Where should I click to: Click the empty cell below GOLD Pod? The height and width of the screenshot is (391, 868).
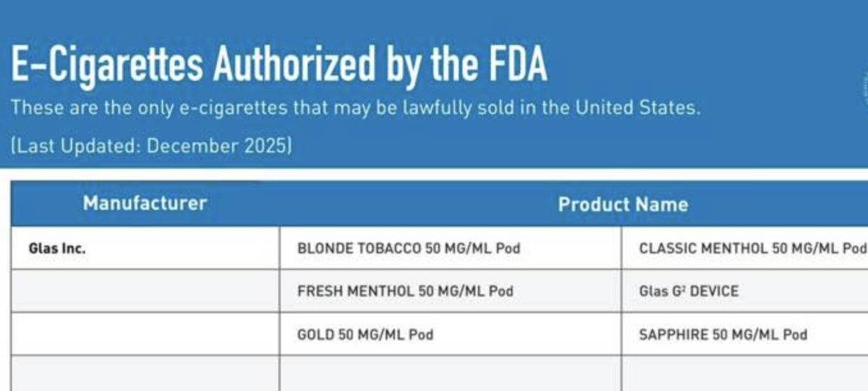[450, 374]
